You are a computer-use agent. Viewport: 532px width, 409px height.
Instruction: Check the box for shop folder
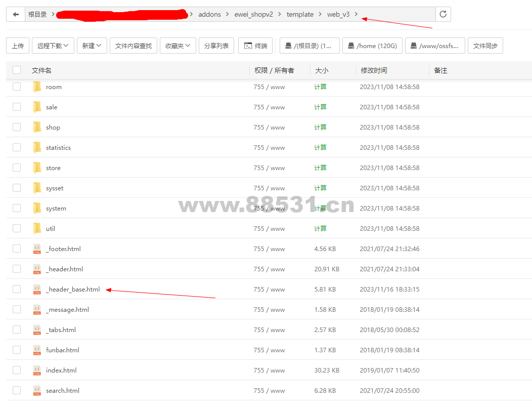click(x=17, y=127)
